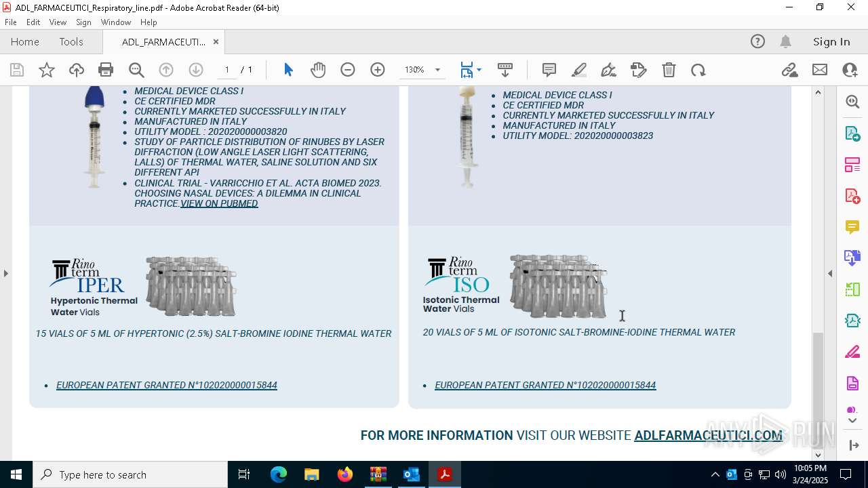Image resolution: width=868 pixels, height=488 pixels.
Task: Share the file with other people
Action: pos(850,70)
